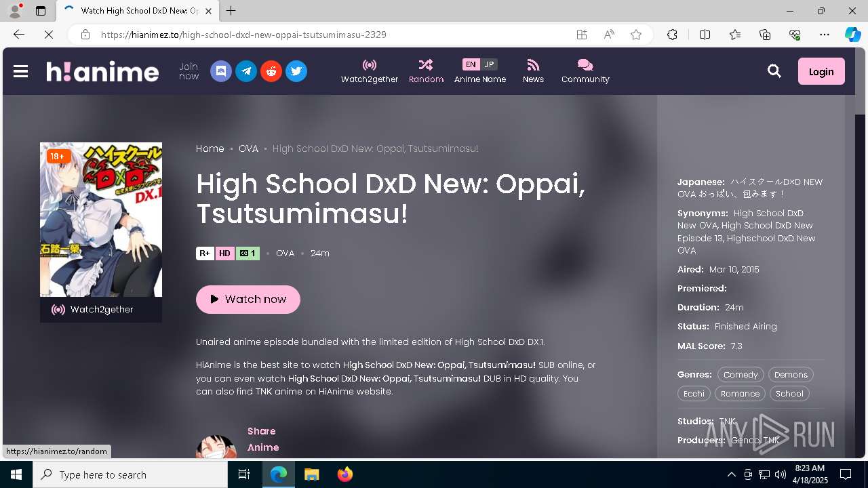This screenshot has width=868, height=488.
Task: Open the anime poster thumbnail
Action: tap(101, 220)
